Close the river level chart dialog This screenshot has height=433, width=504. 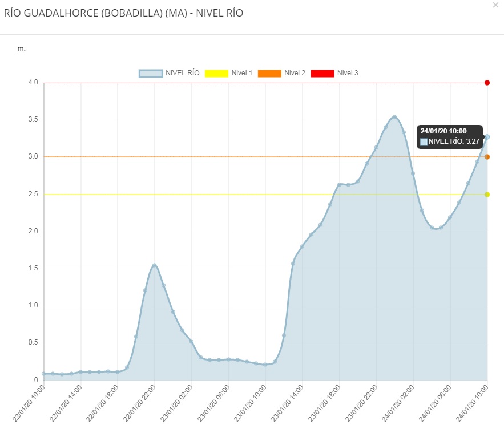[x=495, y=5]
